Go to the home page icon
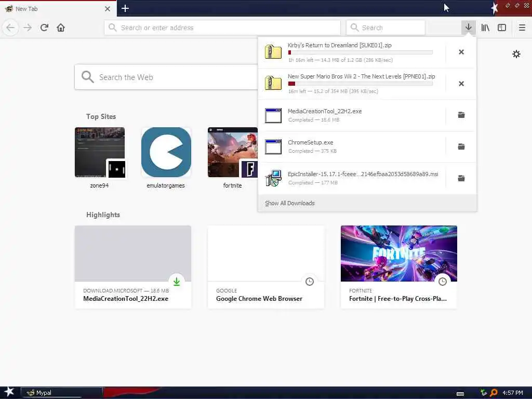This screenshot has height=399, width=532. coord(61,28)
